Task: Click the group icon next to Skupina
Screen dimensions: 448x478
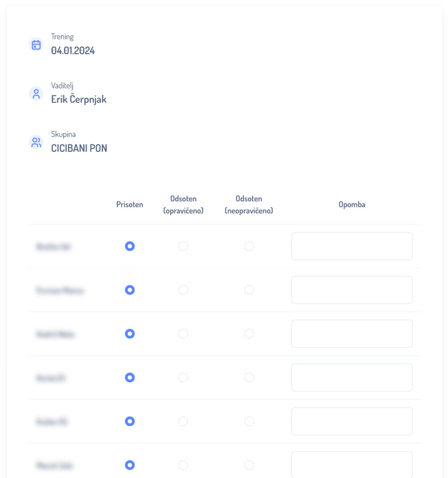Action: (36, 143)
